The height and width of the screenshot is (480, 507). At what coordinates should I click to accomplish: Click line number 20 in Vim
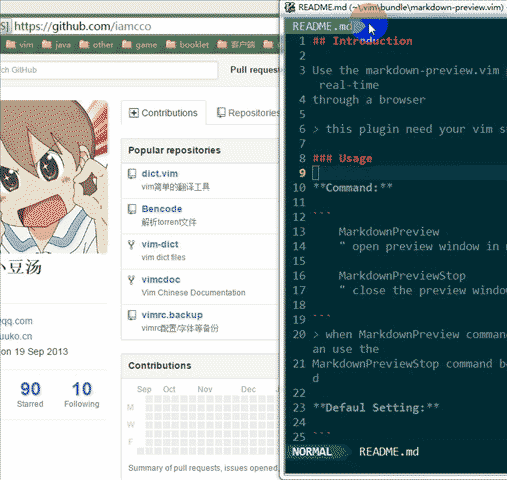point(299,334)
